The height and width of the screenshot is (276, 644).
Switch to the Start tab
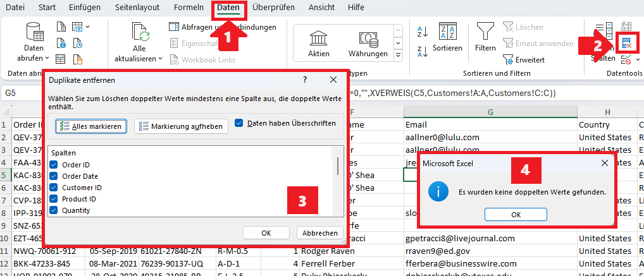(x=47, y=8)
